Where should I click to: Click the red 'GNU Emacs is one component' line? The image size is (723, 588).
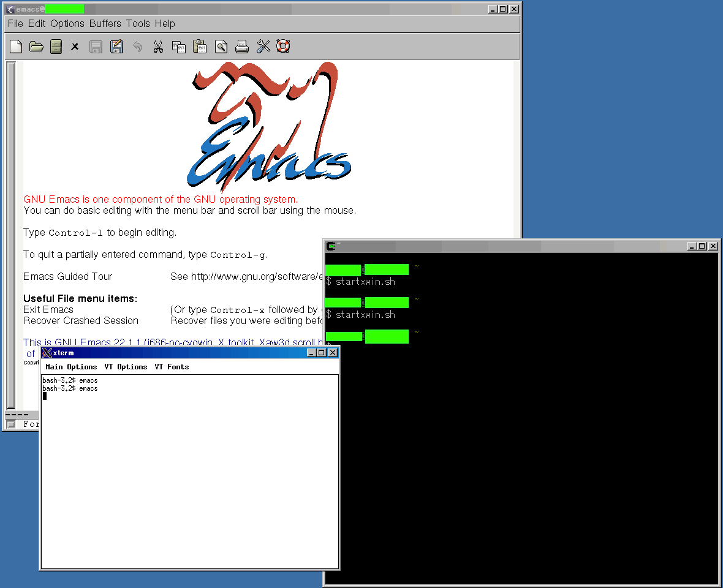point(161,199)
